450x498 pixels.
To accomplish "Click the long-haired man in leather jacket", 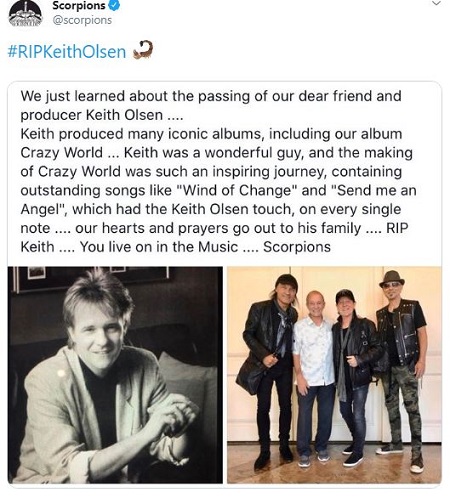I will [268, 370].
